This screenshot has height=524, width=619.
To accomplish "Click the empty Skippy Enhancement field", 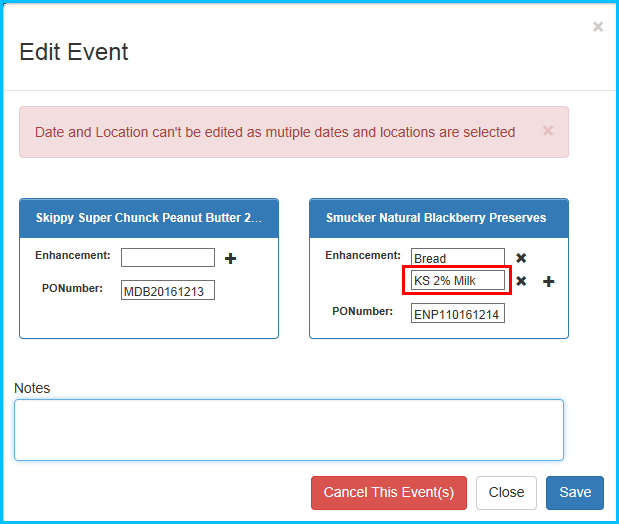I will 168,257.
